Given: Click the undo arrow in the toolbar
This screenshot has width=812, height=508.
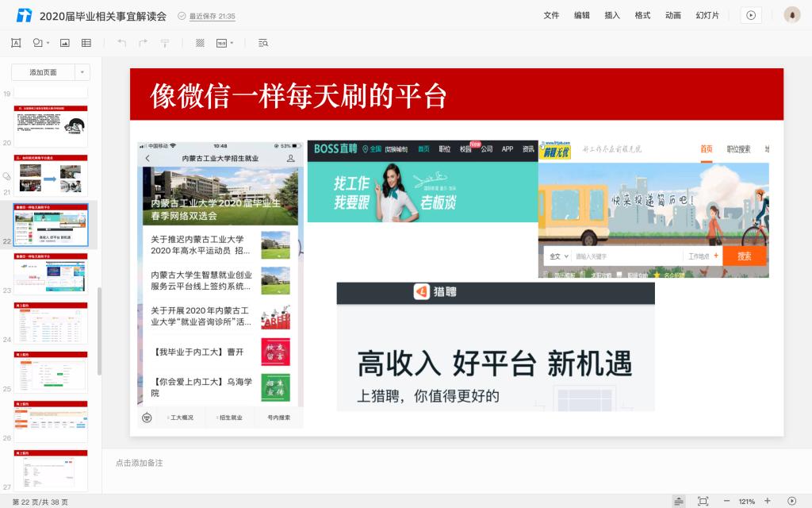Looking at the screenshot, I should tap(121, 43).
